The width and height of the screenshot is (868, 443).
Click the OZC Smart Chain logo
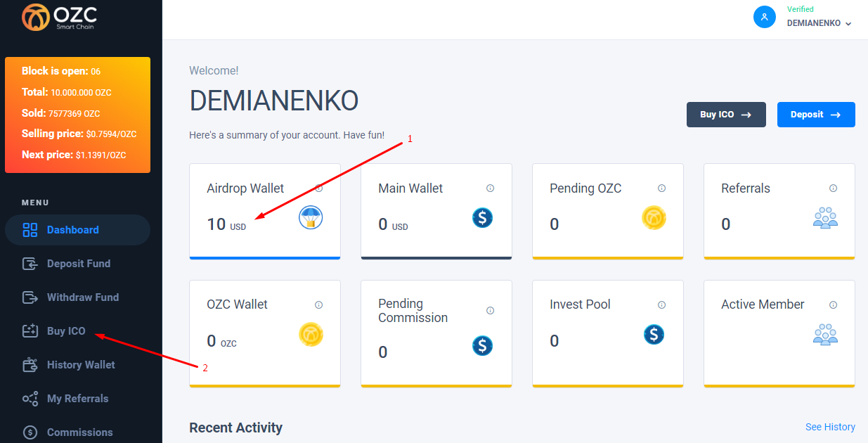[59, 17]
